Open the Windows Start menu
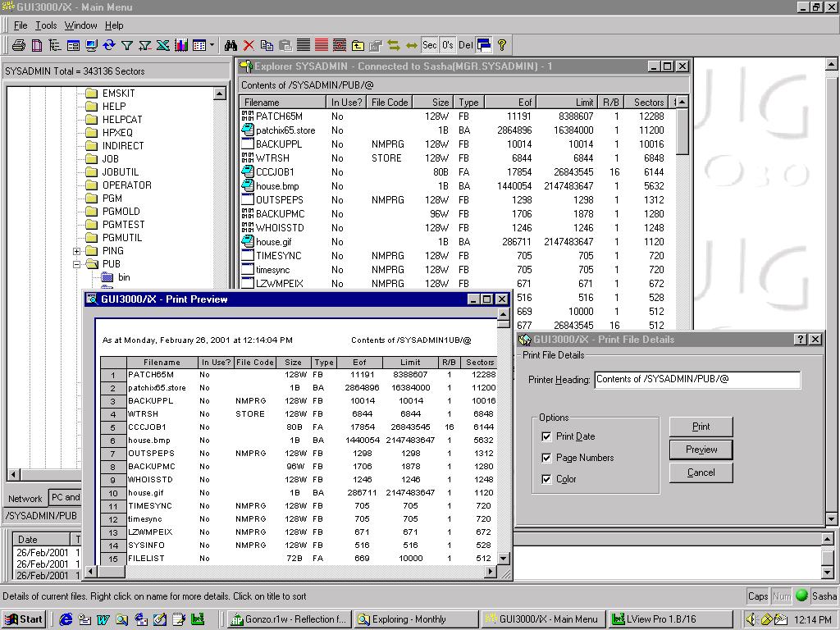This screenshot has height=630, width=840. pyautogui.click(x=24, y=619)
